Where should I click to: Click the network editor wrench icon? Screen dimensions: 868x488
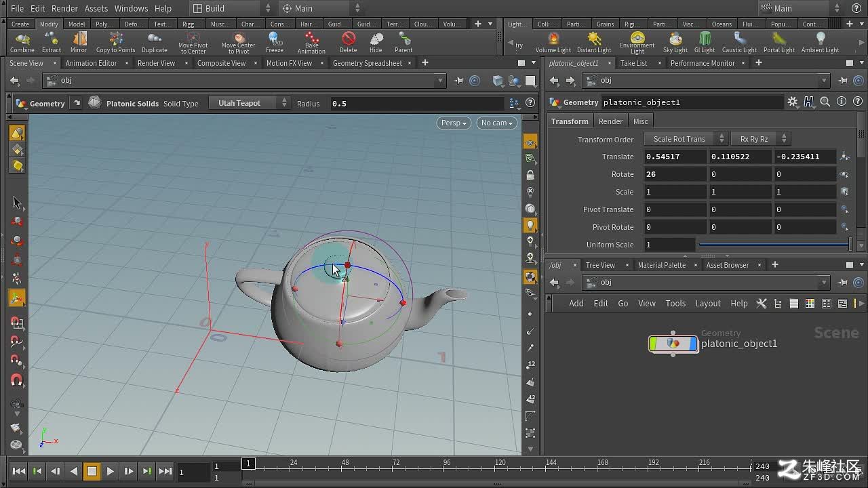(762, 304)
